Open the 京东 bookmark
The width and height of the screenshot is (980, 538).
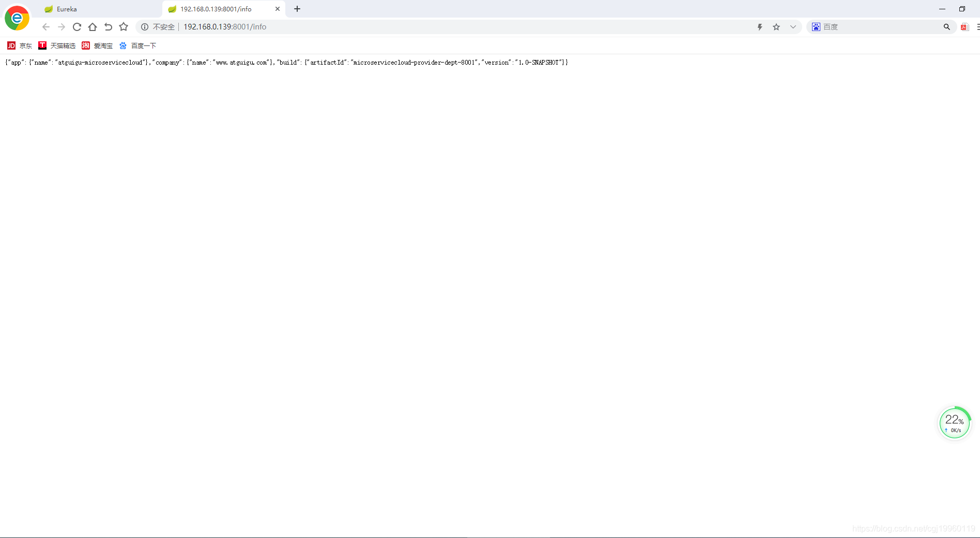[x=20, y=46]
